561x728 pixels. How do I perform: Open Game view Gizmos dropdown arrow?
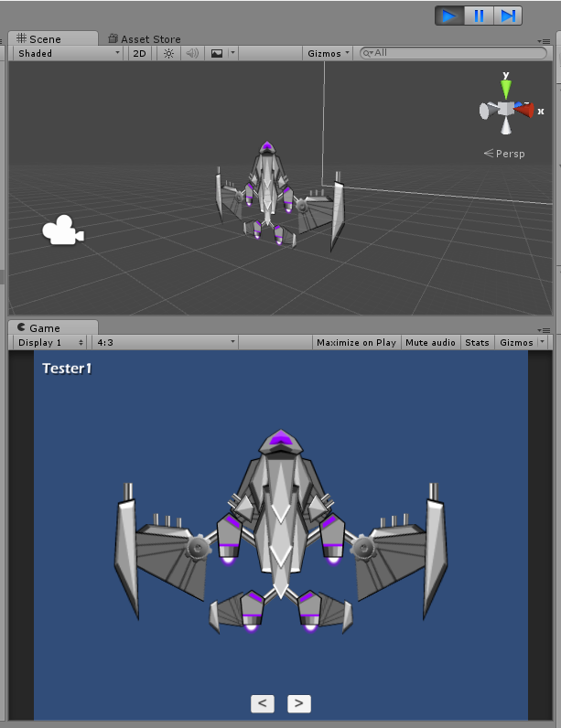pyautogui.click(x=542, y=343)
